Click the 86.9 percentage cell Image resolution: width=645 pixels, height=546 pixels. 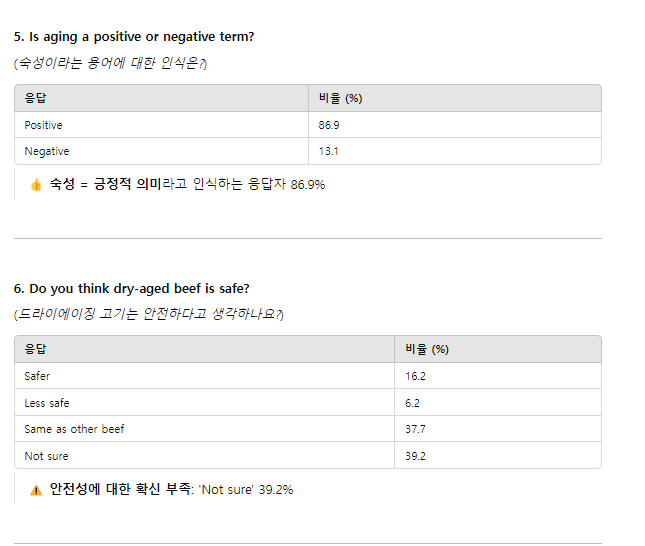pos(329,125)
